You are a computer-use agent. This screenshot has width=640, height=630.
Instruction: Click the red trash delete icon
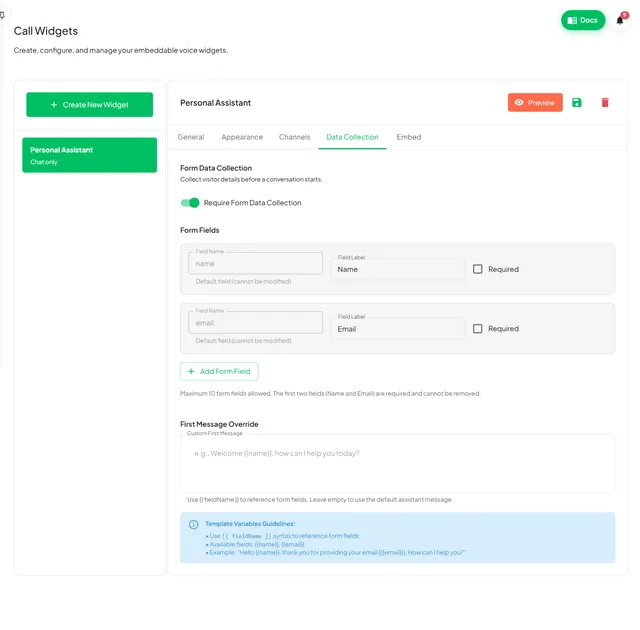click(605, 102)
